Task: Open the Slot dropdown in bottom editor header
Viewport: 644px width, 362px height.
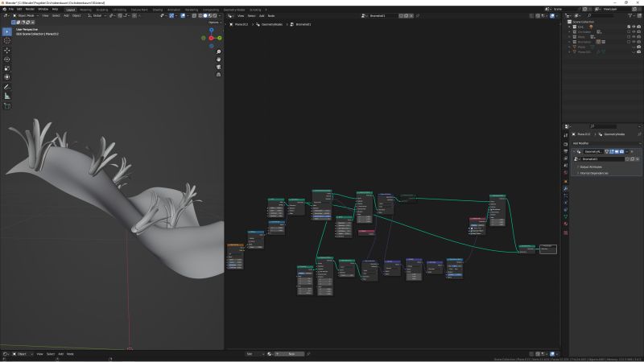Action: 254,354
